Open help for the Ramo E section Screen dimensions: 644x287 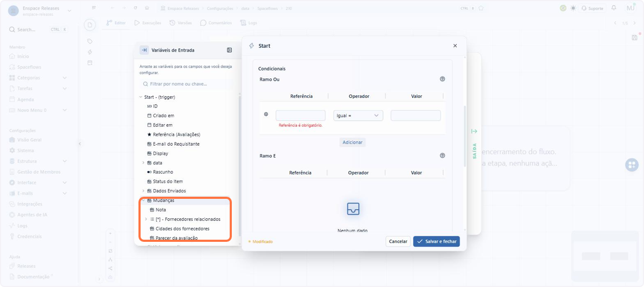point(442,155)
